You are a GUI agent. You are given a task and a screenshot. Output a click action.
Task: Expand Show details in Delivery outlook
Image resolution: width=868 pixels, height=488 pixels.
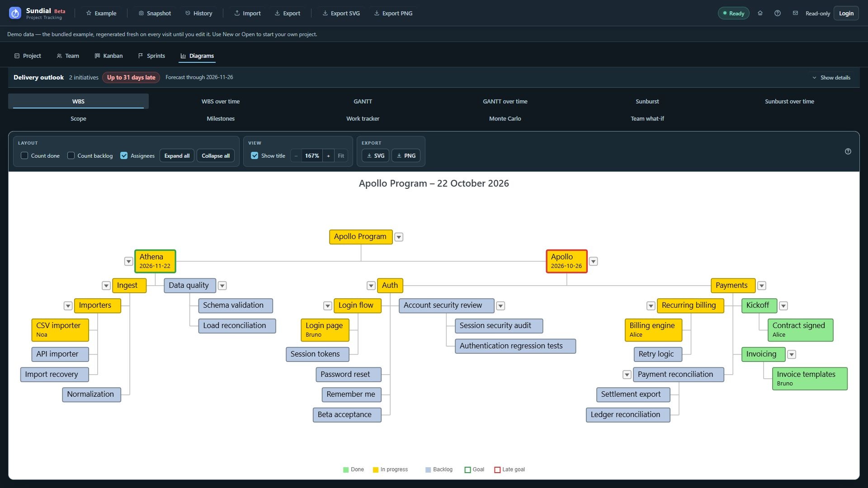click(x=831, y=77)
